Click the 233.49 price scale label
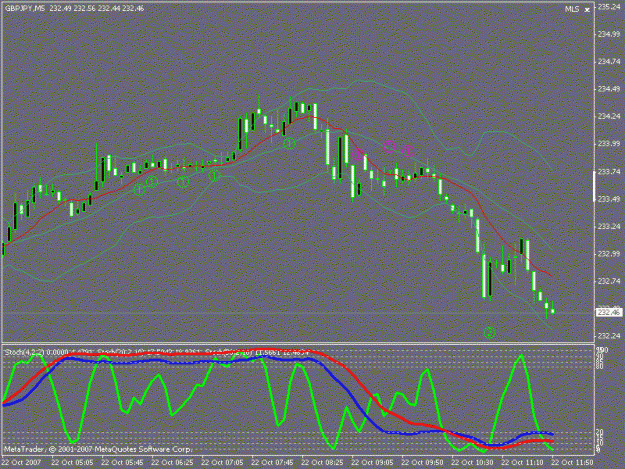 [x=609, y=199]
